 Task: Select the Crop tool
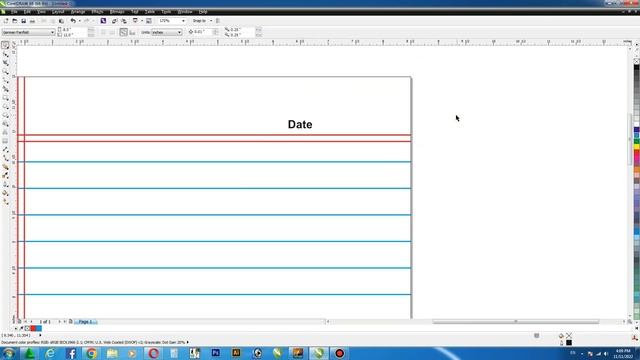(5, 63)
